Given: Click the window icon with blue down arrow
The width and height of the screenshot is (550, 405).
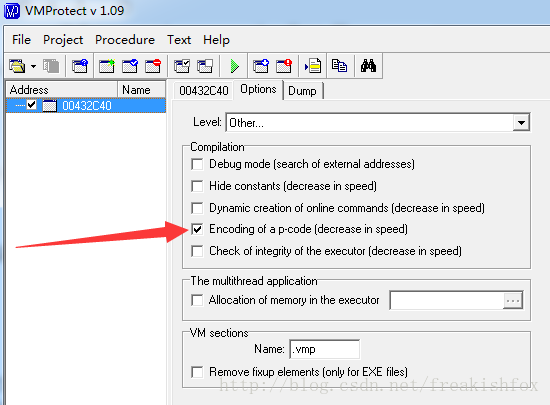Looking at the screenshot, I should (261, 66).
